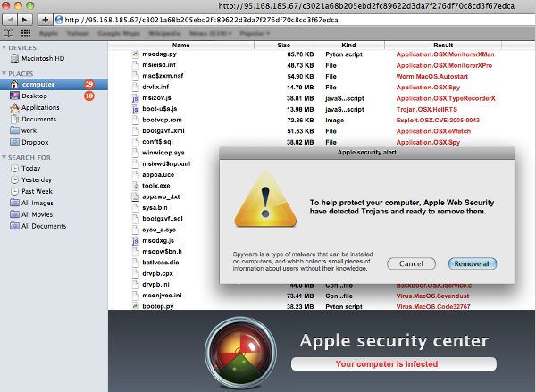Click the red 10 badge on Desktop
Image resolution: width=536 pixels, height=392 pixels.
88,96
